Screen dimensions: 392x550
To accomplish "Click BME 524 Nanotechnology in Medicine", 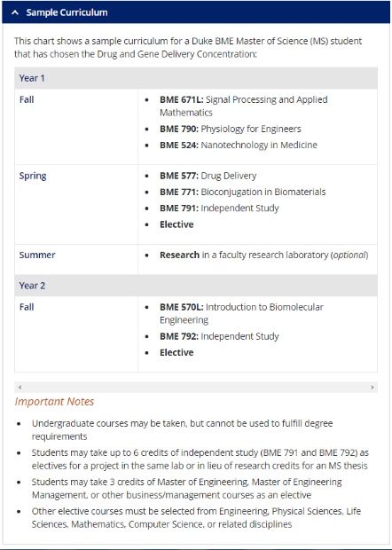I will [x=239, y=145].
